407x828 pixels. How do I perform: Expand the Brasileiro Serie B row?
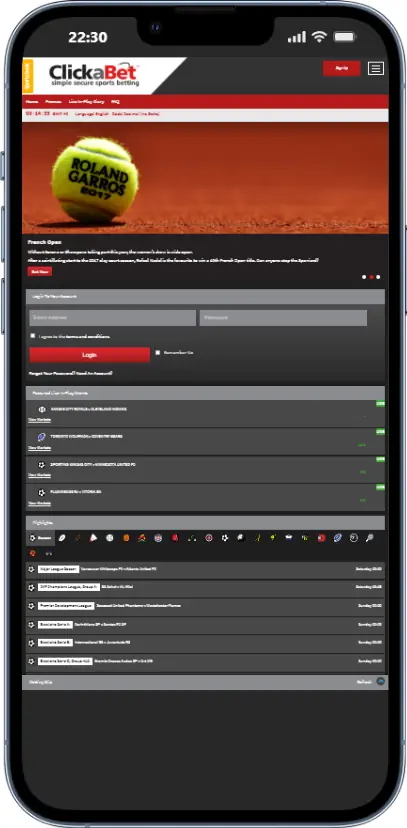[x=205, y=643]
